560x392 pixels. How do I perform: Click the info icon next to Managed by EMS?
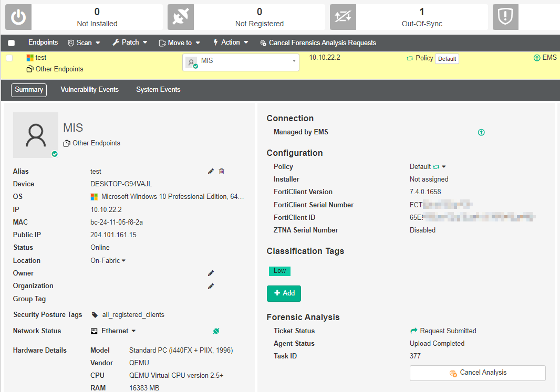click(481, 132)
